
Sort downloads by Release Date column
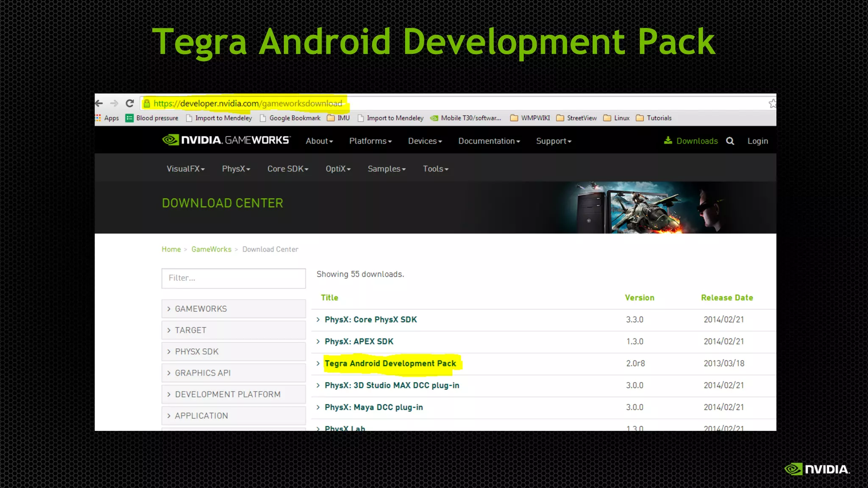727,298
